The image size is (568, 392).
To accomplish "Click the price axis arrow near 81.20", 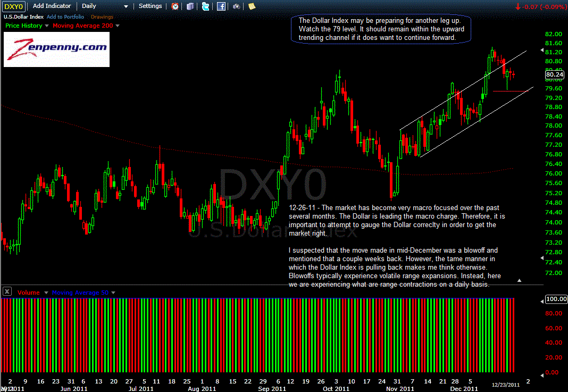I will (542, 51).
